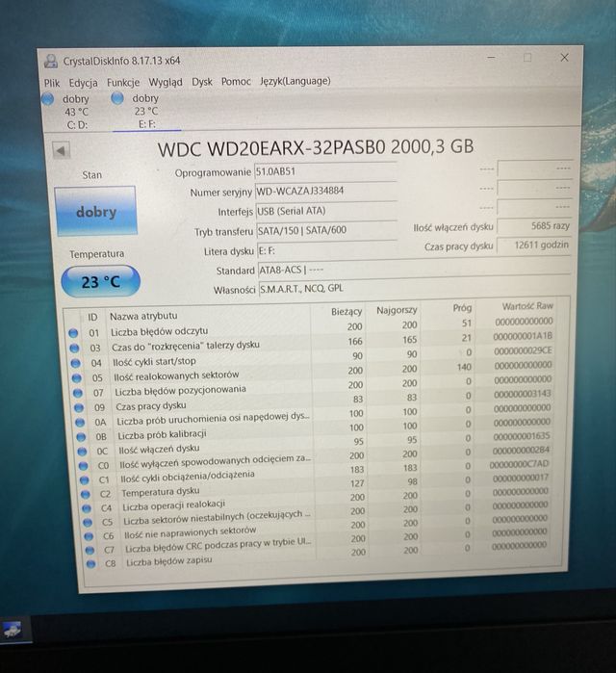Click the Oprogramowanie field 51.0AB51

[325, 171]
